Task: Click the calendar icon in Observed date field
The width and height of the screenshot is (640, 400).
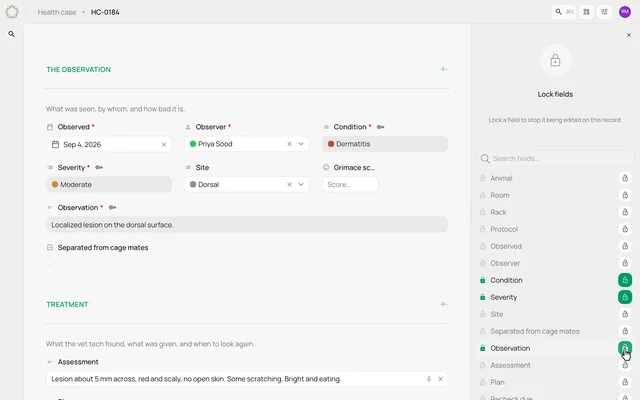Action: pos(56,144)
